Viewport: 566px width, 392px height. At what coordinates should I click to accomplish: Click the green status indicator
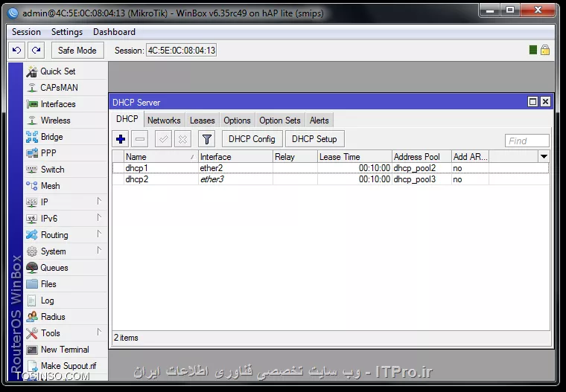click(x=532, y=50)
